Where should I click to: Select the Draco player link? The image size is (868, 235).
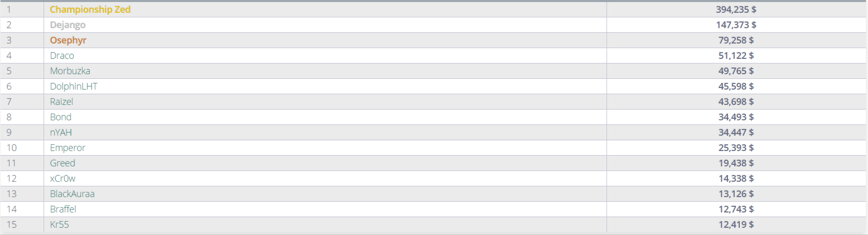(62, 56)
